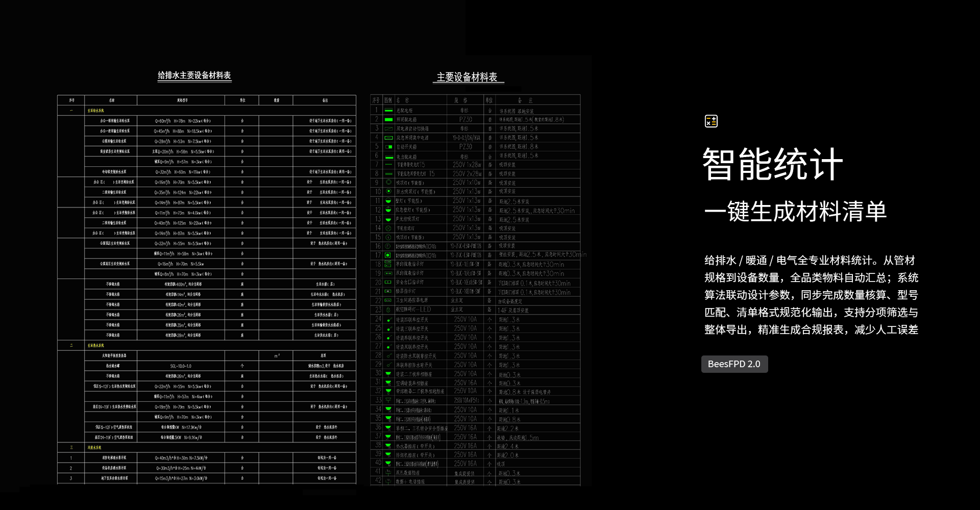Click the 智能统计 heading
Image resolution: width=980 pixels, height=510 pixels.
pos(772,164)
